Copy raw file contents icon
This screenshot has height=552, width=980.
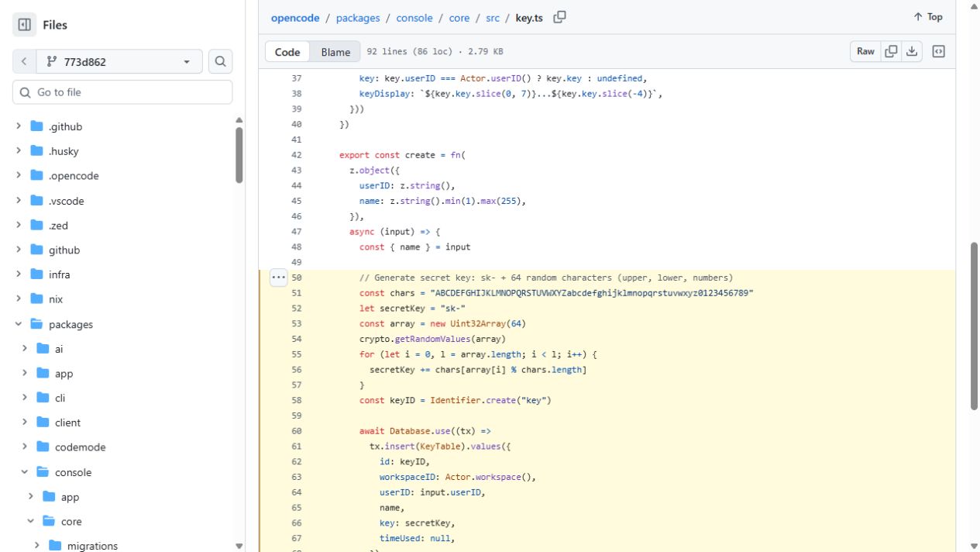892,51
